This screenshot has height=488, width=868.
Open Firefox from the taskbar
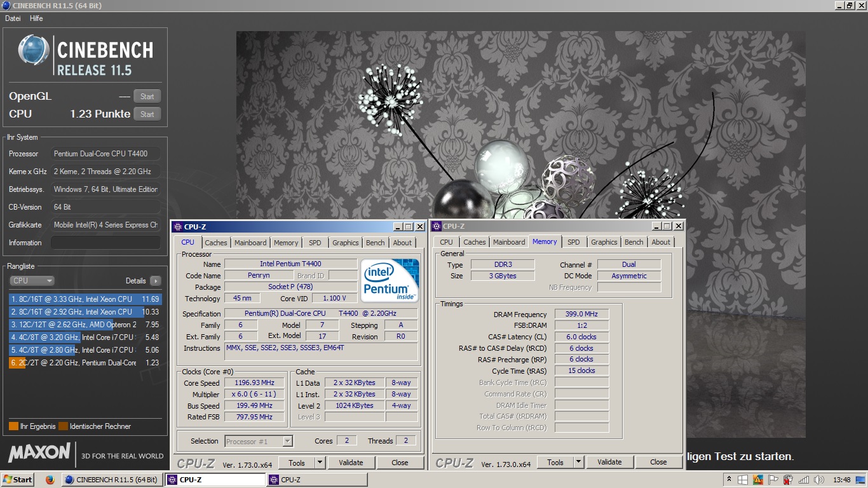pos(50,480)
